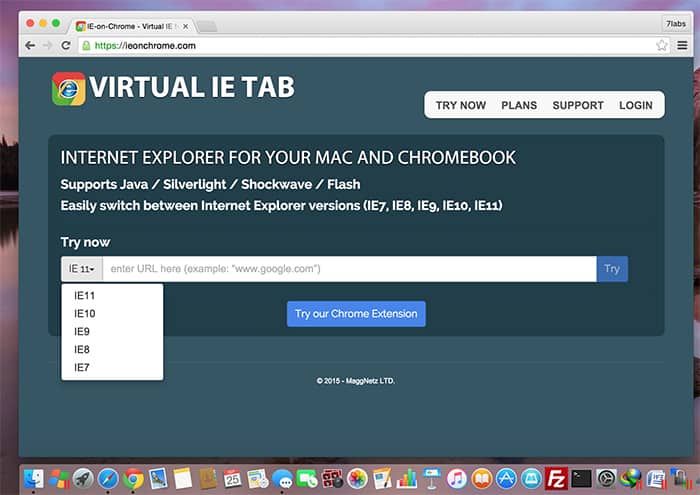The height and width of the screenshot is (495, 700).
Task: Open Safari from the dock
Action: coord(108,479)
